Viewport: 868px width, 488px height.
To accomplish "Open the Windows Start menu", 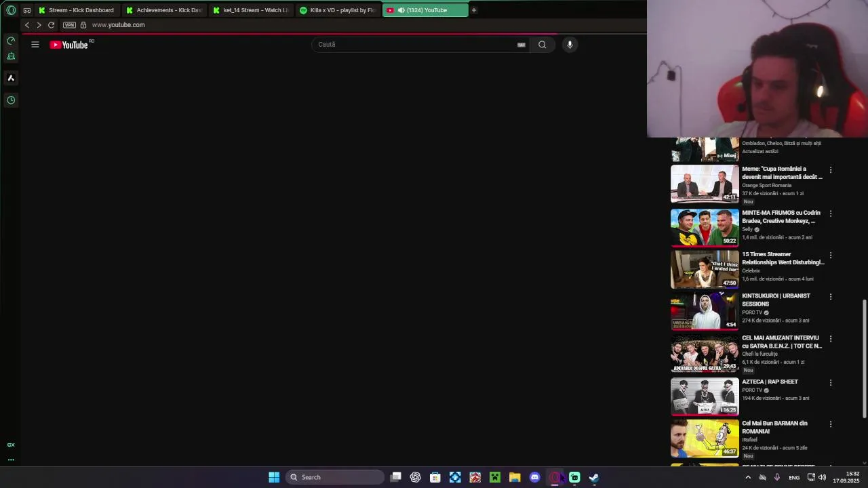I will (x=274, y=477).
